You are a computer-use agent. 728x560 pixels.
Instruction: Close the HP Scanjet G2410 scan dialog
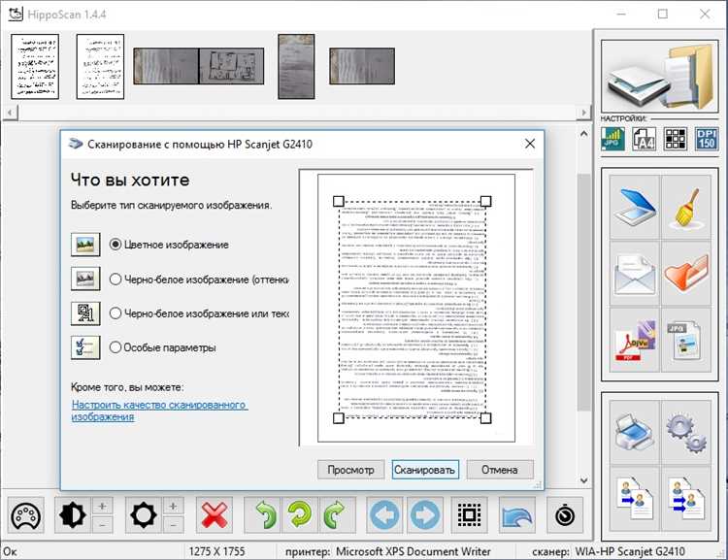click(x=530, y=144)
